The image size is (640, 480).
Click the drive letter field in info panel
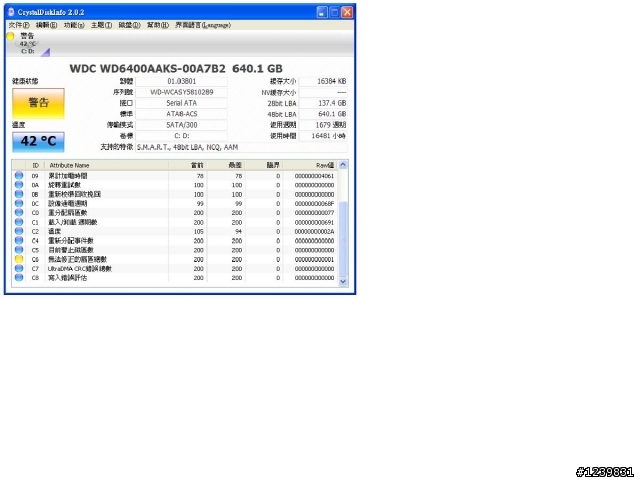[x=182, y=136]
